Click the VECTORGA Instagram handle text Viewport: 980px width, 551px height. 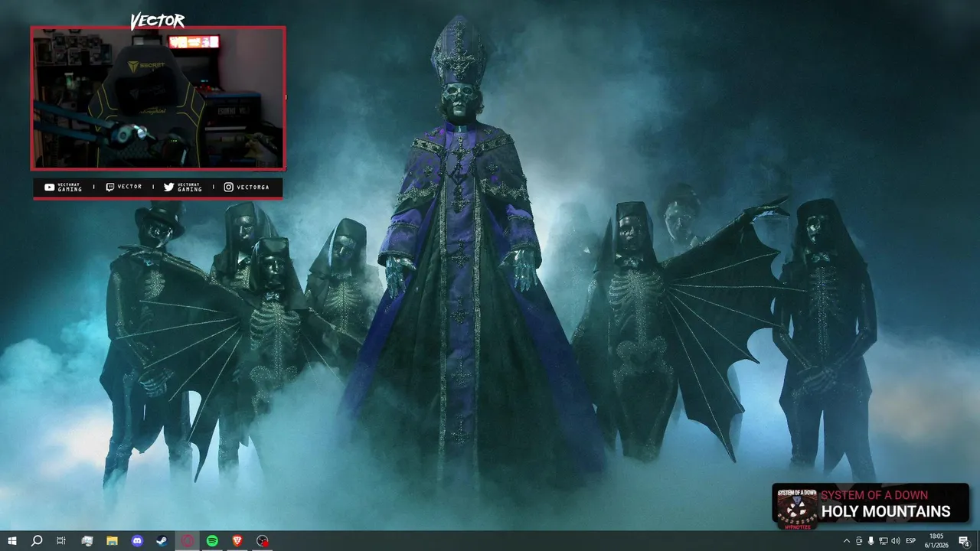pos(253,187)
